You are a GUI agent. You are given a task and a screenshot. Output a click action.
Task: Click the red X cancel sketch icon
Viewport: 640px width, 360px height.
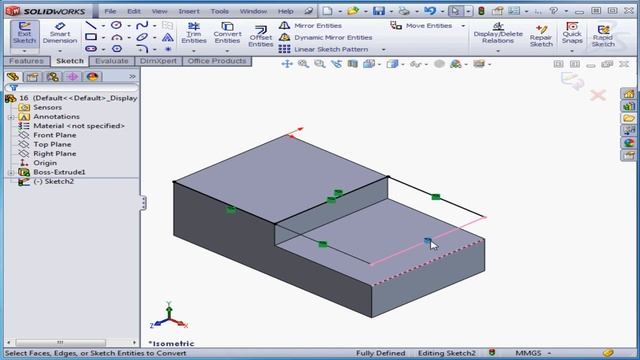tap(598, 96)
